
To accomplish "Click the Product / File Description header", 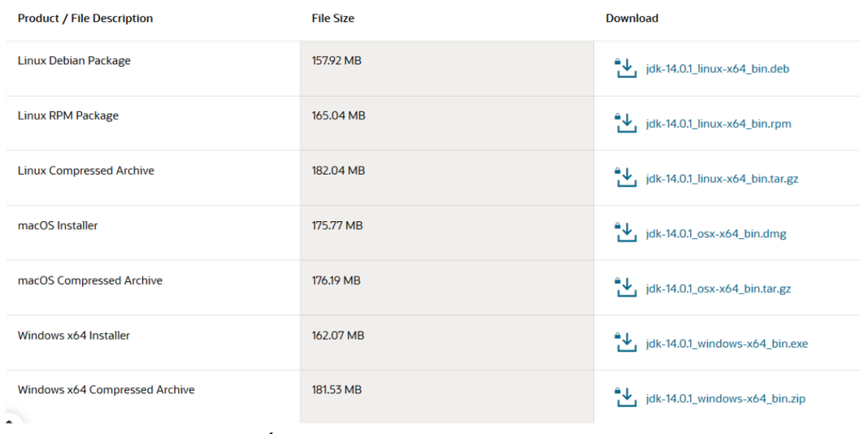I will pyautogui.click(x=86, y=19).
